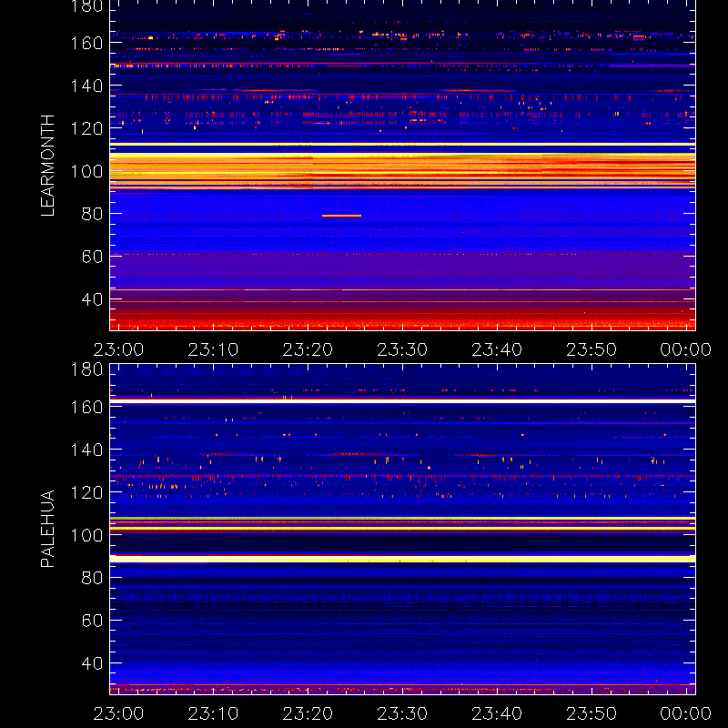The height and width of the screenshot is (728, 728).
Task: Choose the 160 frequency tick on Palehua axis
Action: (86, 407)
